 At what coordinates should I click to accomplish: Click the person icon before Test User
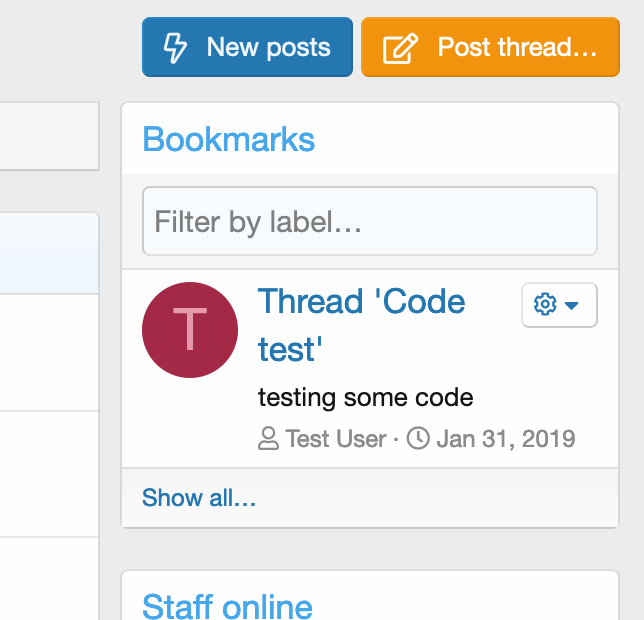[268, 439]
